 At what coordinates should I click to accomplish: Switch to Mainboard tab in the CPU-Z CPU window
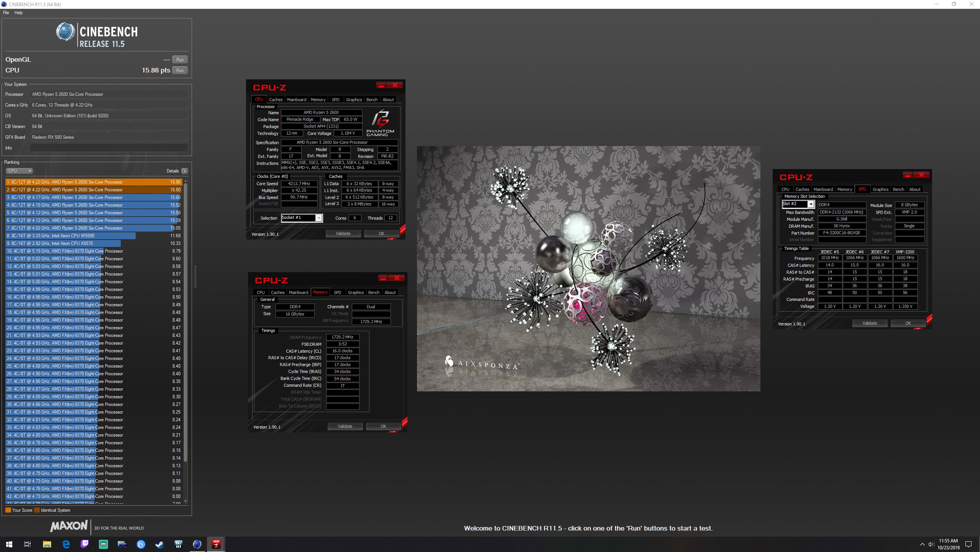[x=297, y=100]
